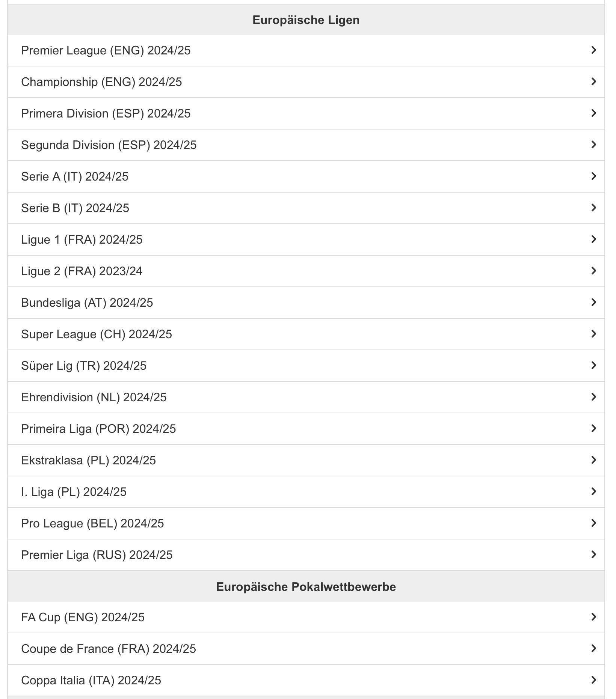Expand Coupe de France (FRA) chevron
616x699 pixels.
[593, 648]
